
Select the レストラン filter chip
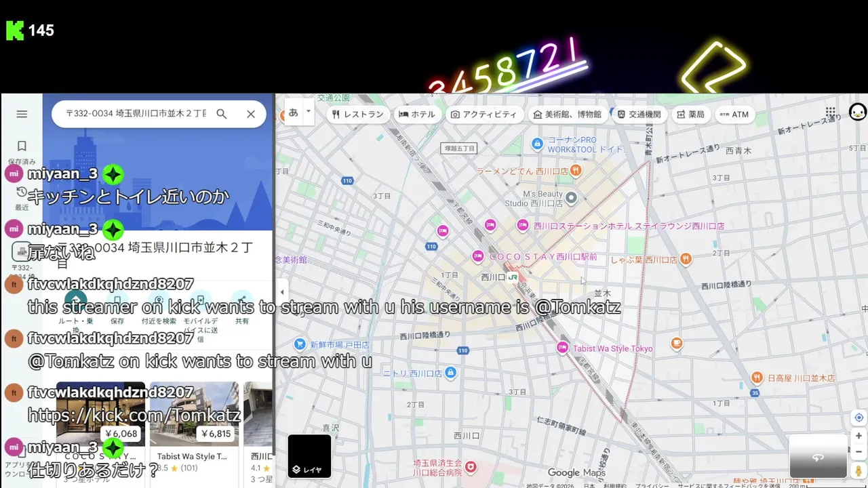[x=357, y=115]
